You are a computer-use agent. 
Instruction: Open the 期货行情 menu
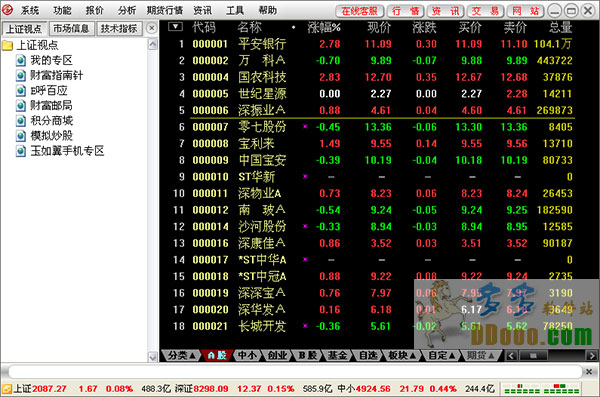(165, 10)
